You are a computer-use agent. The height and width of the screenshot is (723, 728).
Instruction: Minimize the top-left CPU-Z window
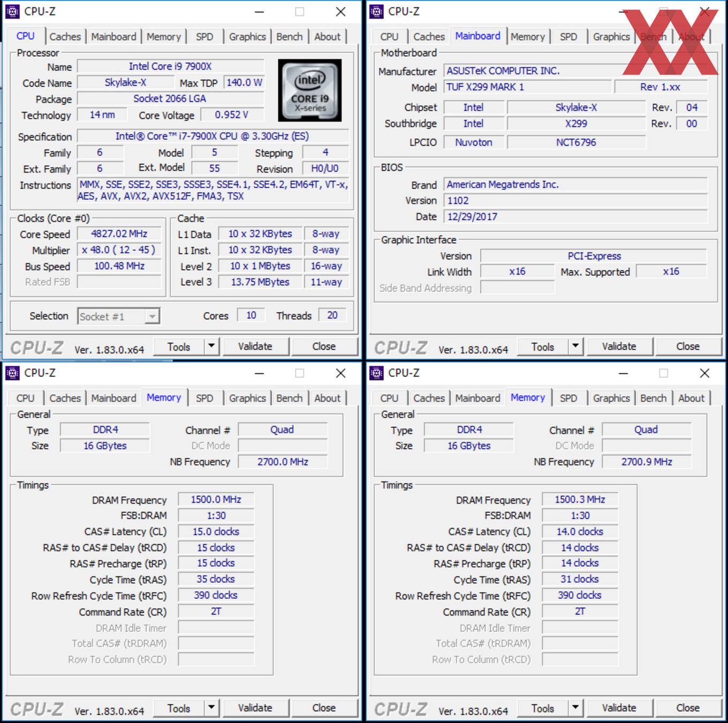coord(259,12)
